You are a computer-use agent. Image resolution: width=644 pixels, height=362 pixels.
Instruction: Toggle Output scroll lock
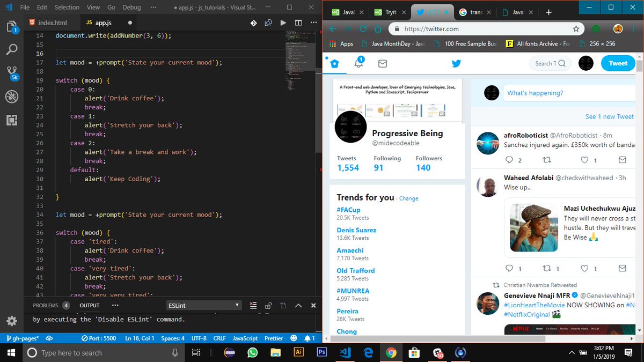269,305
